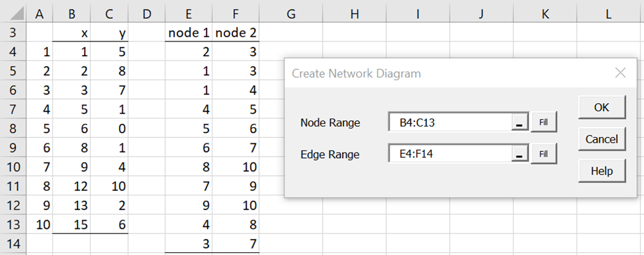The width and height of the screenshot is (644, 255).
Task: Open Help for Create Network Diagram
Action: pyautogui.click(x=602, y=171)
